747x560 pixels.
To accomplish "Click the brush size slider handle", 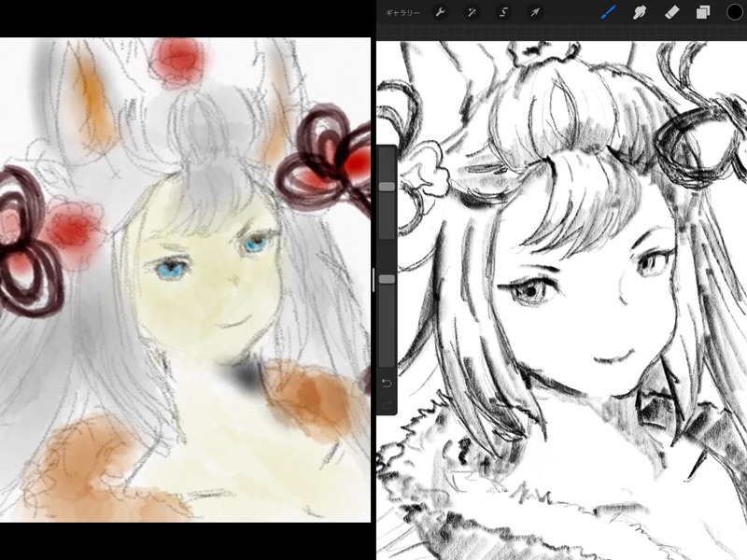I will [387, 186].
